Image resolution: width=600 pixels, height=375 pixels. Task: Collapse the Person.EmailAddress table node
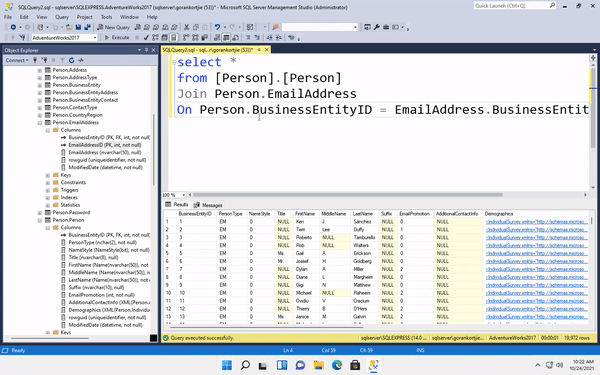pyautogui.click(x=40, y=122)
